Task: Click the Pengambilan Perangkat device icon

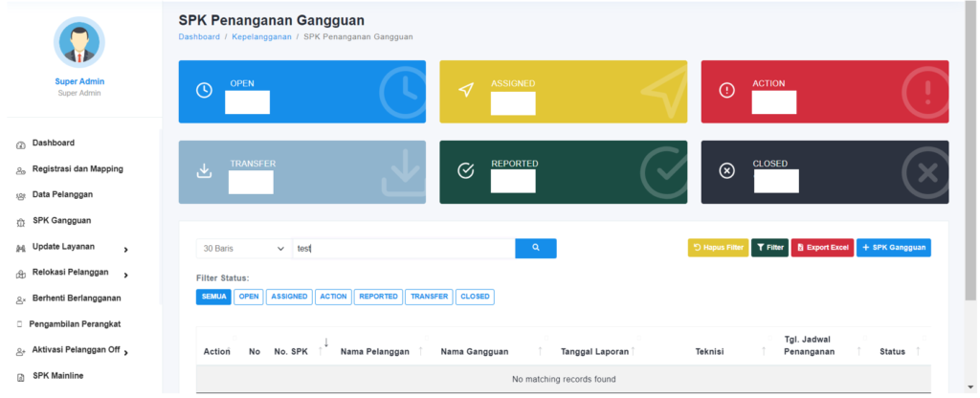Action: (19, 325)
